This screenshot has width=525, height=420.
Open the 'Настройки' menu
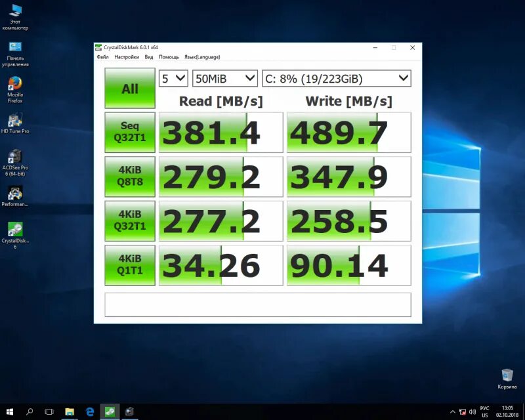click(127, 57)
